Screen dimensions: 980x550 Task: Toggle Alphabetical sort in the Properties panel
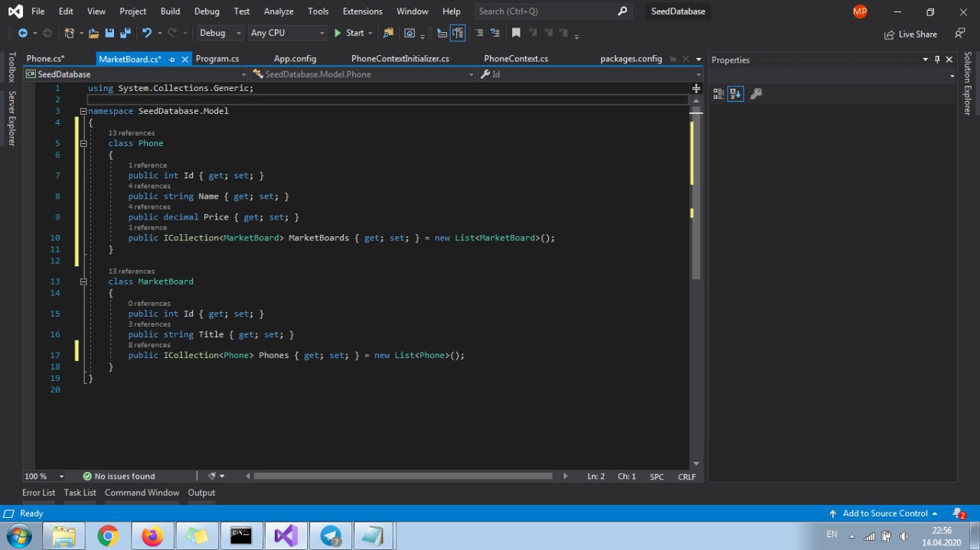(x=735, y=93)
